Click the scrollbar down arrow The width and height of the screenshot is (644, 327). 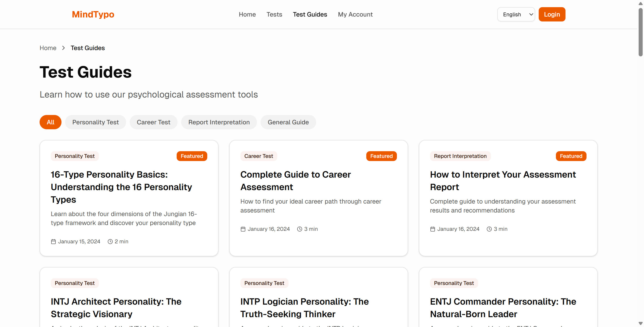click(640, 323)
